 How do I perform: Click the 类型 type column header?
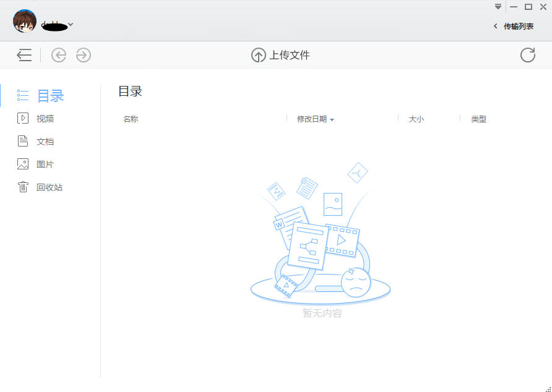(478, 119)
